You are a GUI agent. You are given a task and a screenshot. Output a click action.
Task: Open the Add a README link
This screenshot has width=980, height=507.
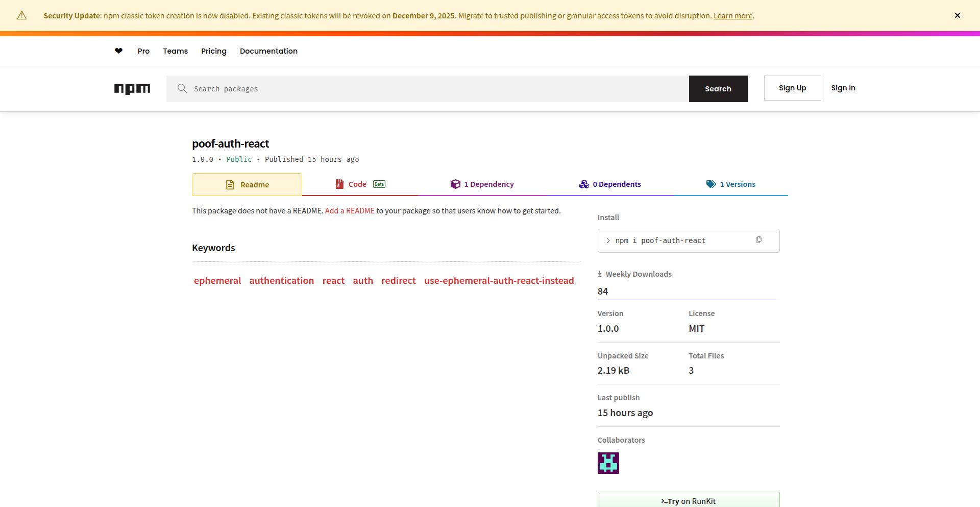coord(350,210)
